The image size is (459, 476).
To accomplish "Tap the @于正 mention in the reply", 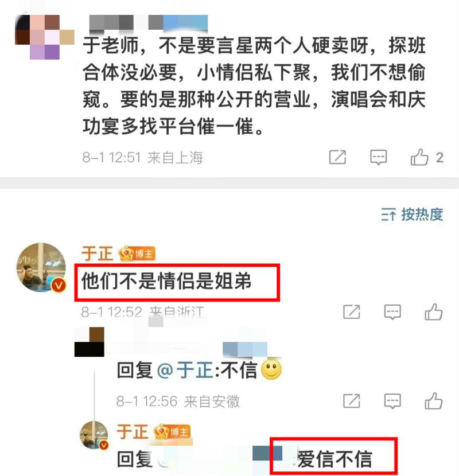I will click(185, 370).
